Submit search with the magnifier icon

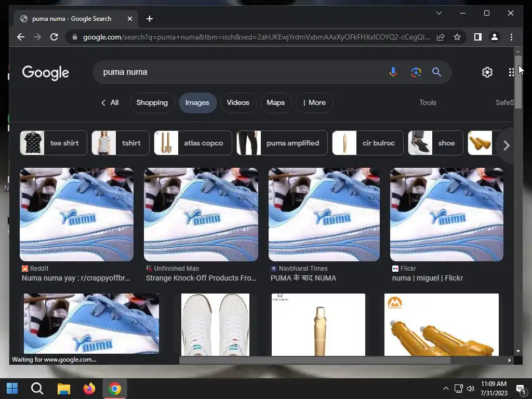[x=436, y=72]
